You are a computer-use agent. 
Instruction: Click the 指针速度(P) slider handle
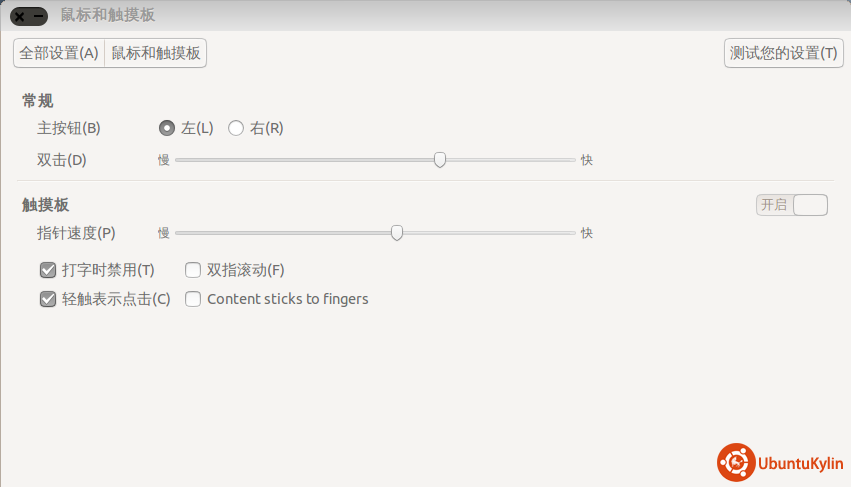point(397,233)
